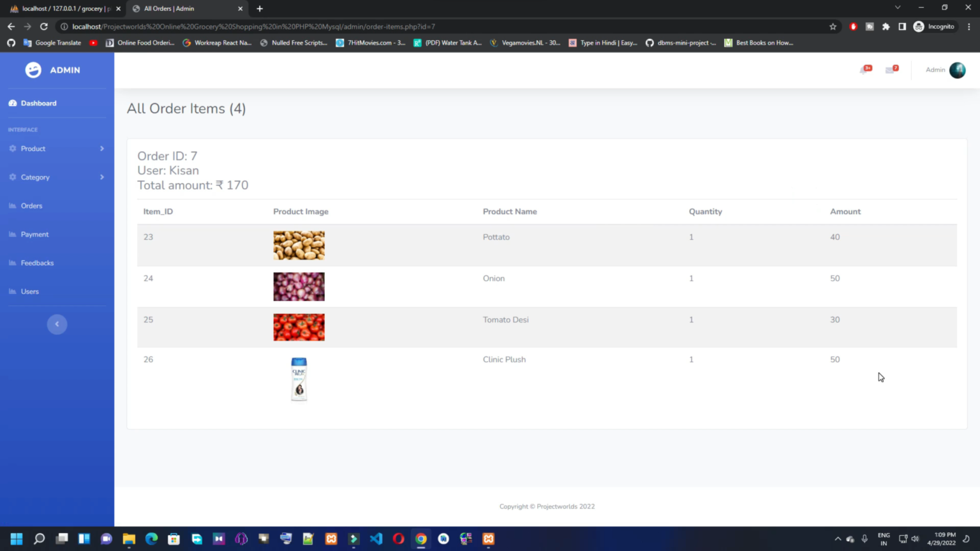Click the Admin smiley logo in the sidebar
This screenshot has height=551, width=980.
click(x=33, y=70)
